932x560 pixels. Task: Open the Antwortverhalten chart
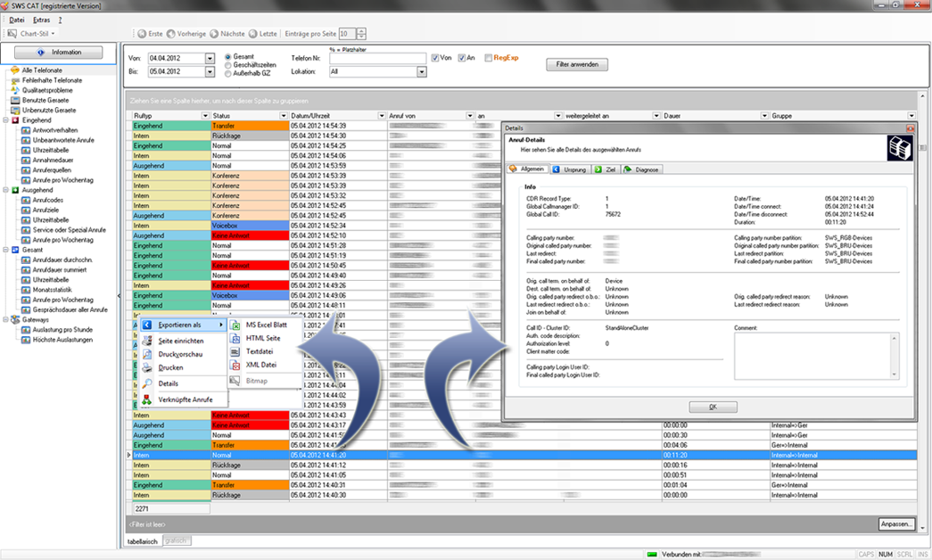[x=54, y=130]
